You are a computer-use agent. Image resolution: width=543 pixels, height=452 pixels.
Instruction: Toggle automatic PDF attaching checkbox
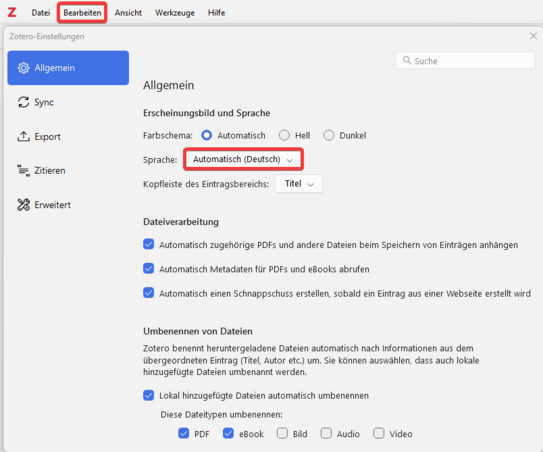(x=149, y=244)
